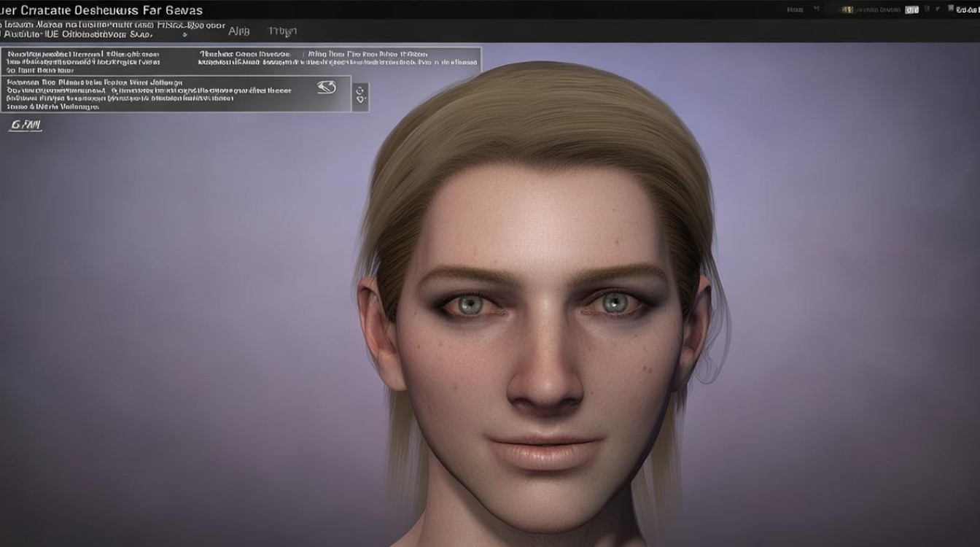Image resolution: width=980 pixels, height=547 pixels.
Task: Switch to the 'Ajrb' tab
Action: (239, 31)
